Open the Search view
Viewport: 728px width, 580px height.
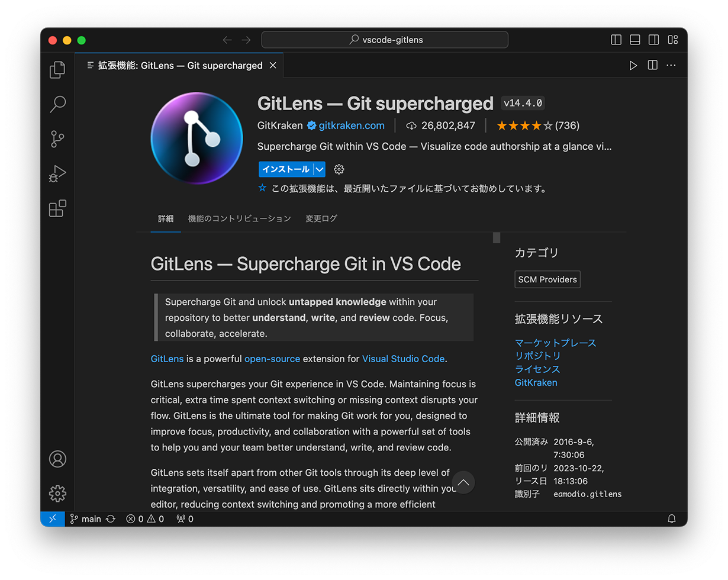[57, 104]
